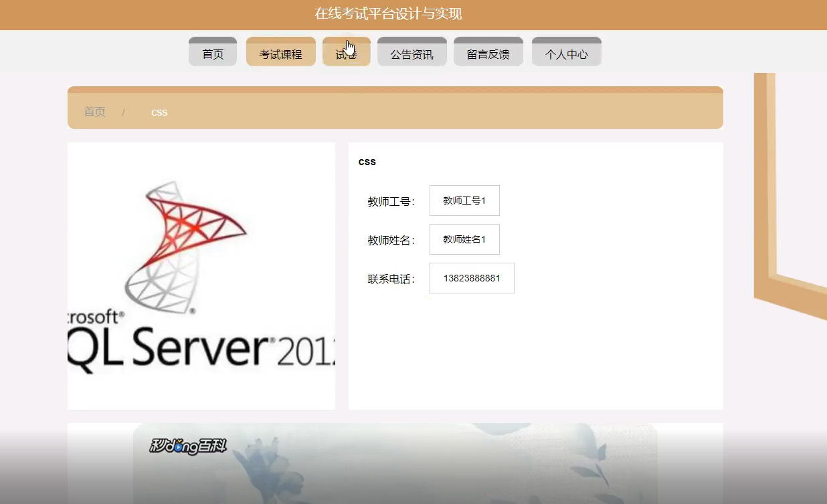Open the 首页 navigation tab
Screen dimensions: 827x504
pos(213,51)
